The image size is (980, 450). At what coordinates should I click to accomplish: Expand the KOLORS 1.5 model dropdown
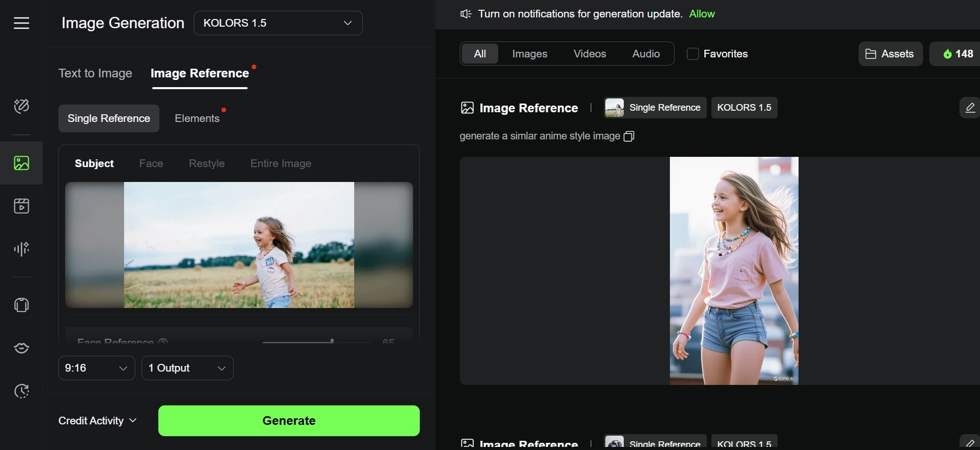click(x=278, y=23)
